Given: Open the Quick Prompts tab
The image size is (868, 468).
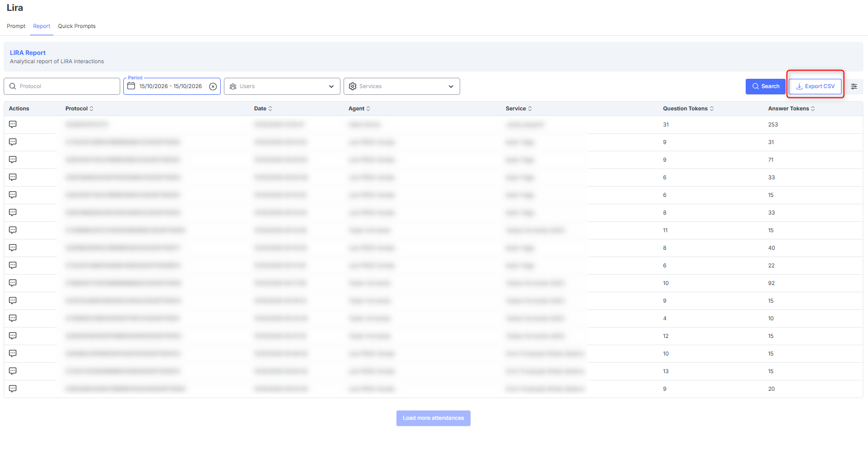Looking at the screenshot, I should pyautogui.click(x=77, y=26).
